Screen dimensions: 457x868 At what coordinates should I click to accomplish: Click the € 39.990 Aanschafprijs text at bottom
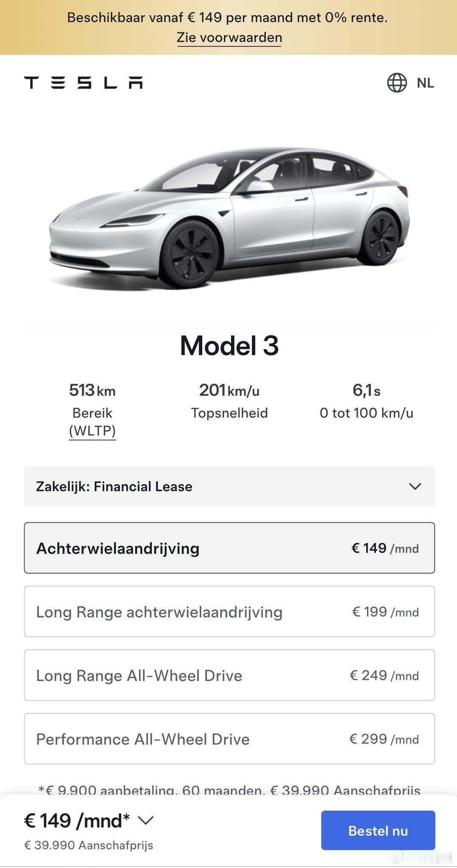pos(89,845)
